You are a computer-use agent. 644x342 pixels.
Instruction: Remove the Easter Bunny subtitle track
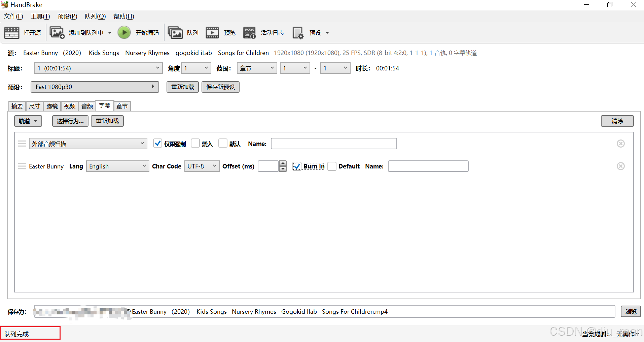click(621, 166)
